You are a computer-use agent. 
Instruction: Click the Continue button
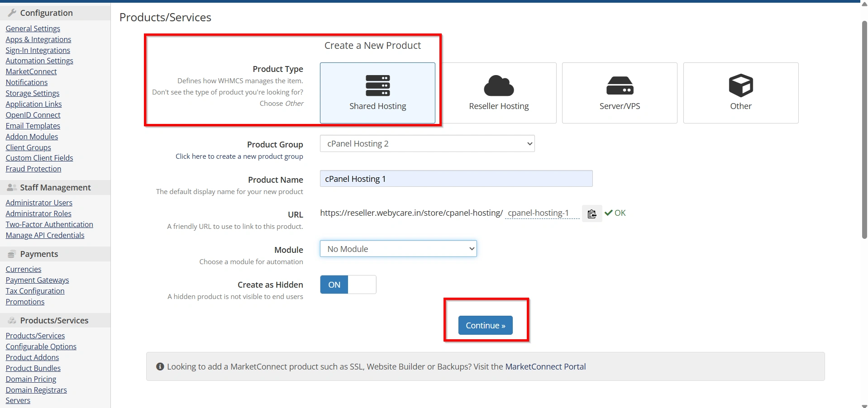485,325
